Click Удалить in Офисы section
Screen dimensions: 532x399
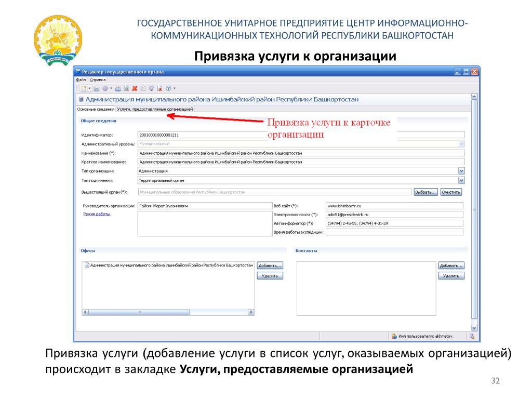(270, 276)
